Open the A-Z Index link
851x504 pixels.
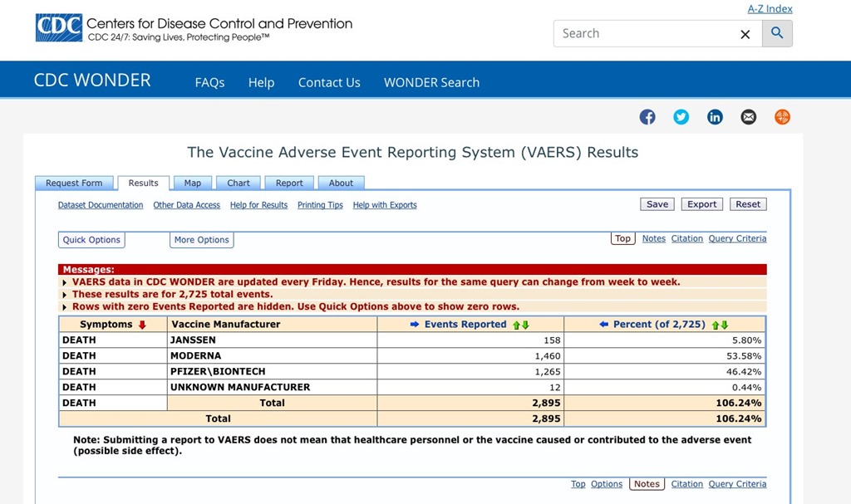pyautogui.click(x=770, y=8)
